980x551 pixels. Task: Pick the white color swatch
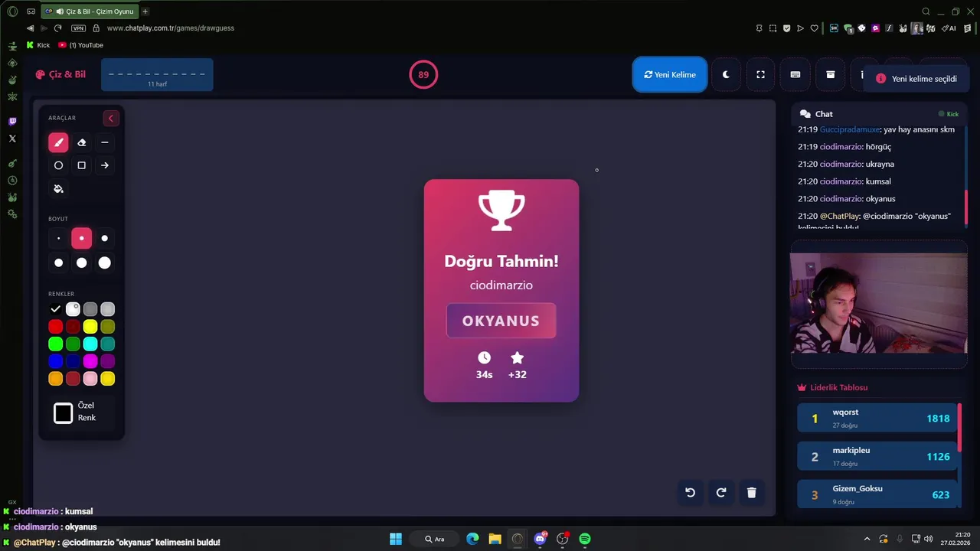[x=73, y=309]
